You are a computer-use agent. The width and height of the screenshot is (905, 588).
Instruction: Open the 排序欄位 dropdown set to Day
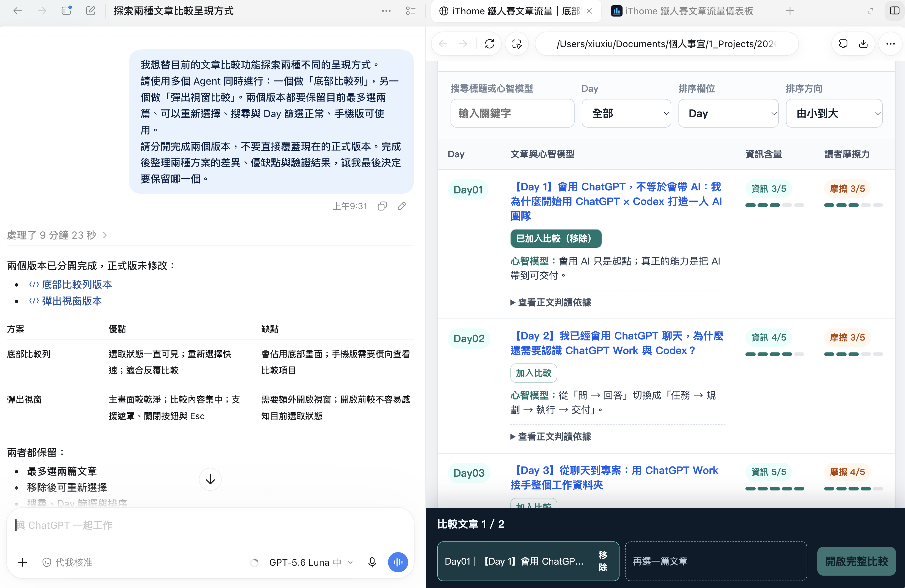729,113
